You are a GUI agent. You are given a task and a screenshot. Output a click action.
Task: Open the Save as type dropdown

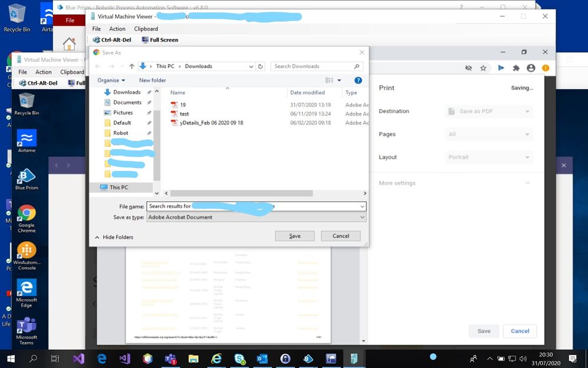[362, 217]
